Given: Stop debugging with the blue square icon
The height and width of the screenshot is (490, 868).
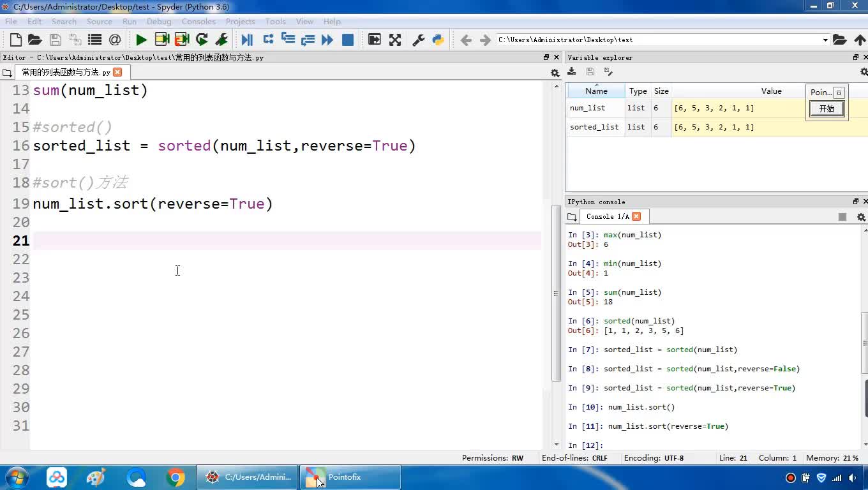Looking at the screenshot, I should click(348, 40).
